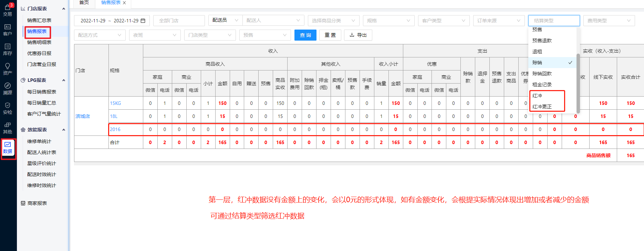Click the 安检 security check shield icon
Image resolution: width=644 pixels, height=251 pixels.
click(x=7, y=108)
